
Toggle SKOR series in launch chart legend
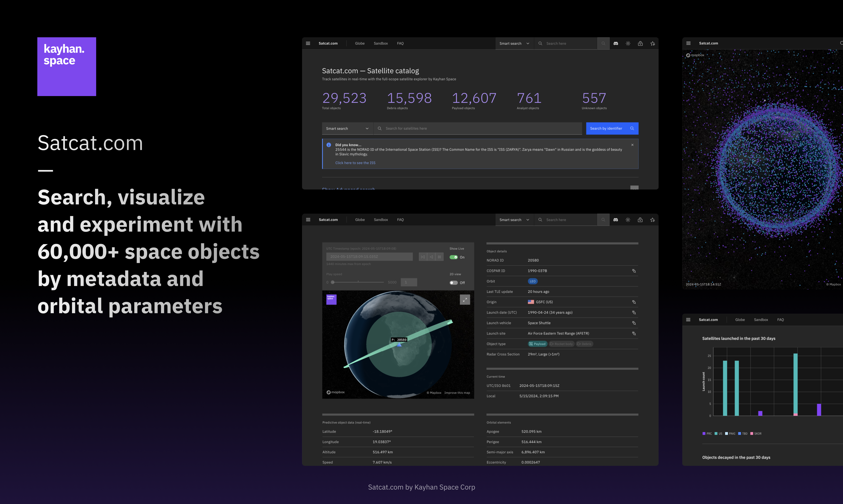756,434
